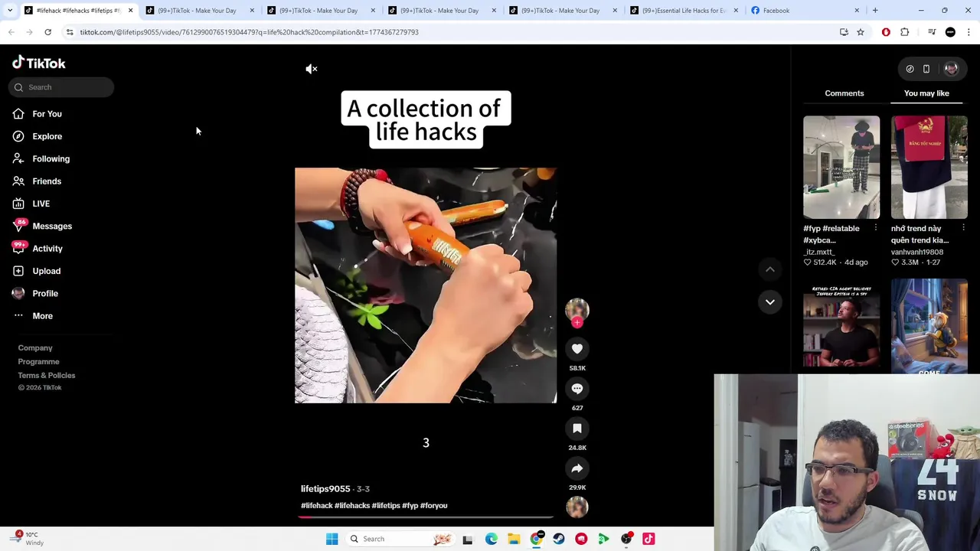
Task: Click the install app icon in the address bar
Action: click(x=844, y=32)
